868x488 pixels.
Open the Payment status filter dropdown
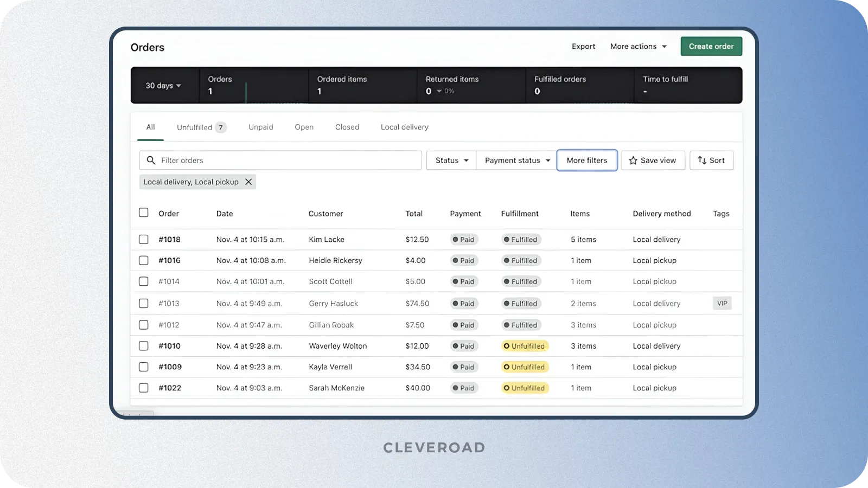(x=517, y=160)
